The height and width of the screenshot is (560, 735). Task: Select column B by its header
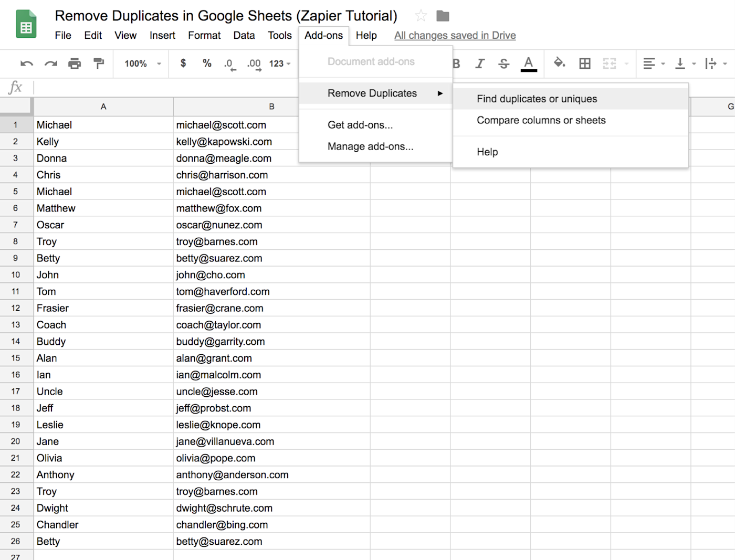click(x=271, y=107)
